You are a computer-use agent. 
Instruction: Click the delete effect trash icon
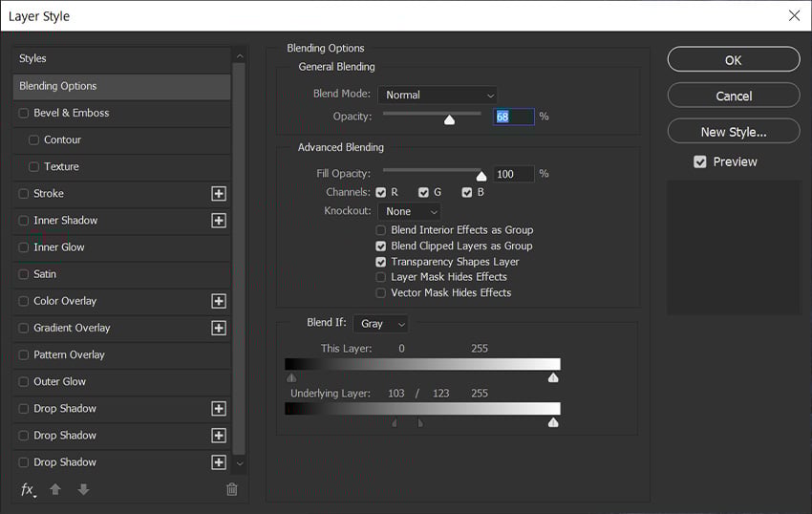tap(231, 490)
